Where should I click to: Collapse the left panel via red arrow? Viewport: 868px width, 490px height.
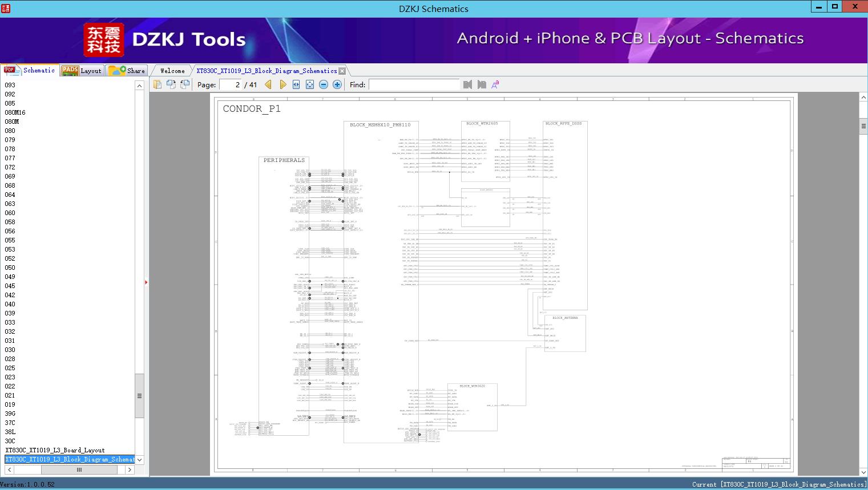(x=146, y=282)
